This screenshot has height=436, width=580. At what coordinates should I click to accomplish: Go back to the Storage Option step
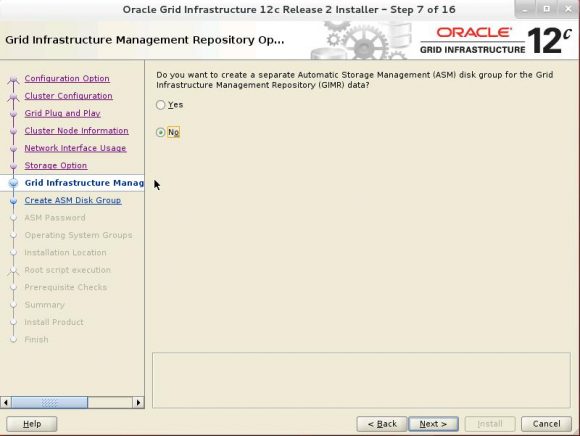pyautogui.click(x=56, y=165)
